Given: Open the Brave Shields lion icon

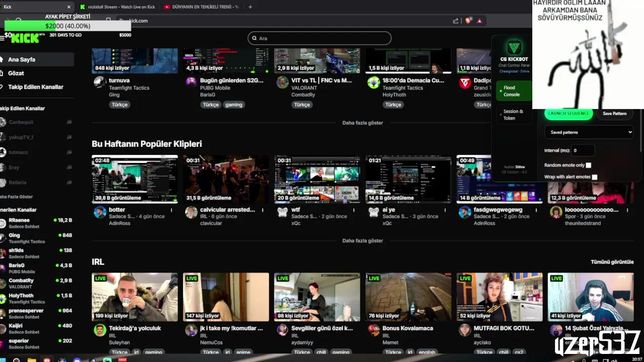Looking at the screenshot, I should coord(468,21).
